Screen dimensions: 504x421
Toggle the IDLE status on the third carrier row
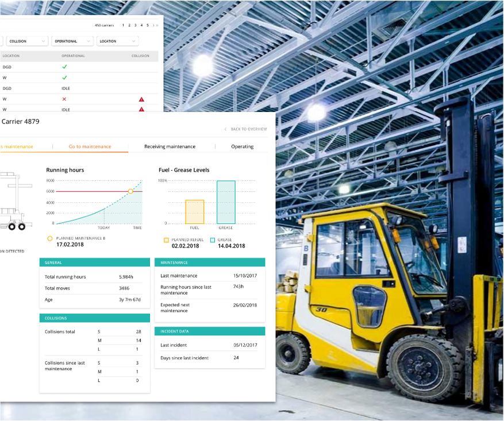click(65, 88)
